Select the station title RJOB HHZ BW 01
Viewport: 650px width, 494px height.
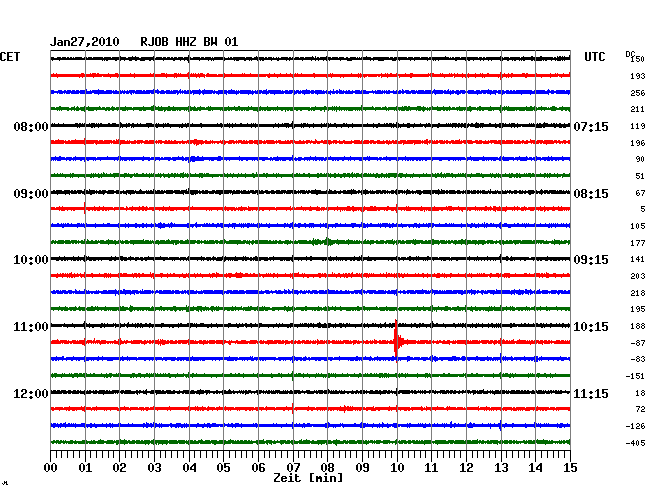coord(189,42)
